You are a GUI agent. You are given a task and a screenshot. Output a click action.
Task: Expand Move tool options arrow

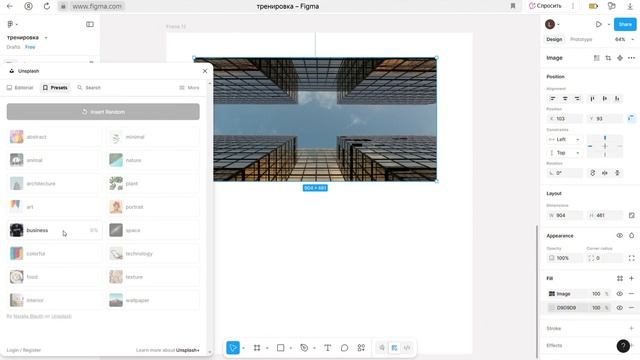click(243, 348)
